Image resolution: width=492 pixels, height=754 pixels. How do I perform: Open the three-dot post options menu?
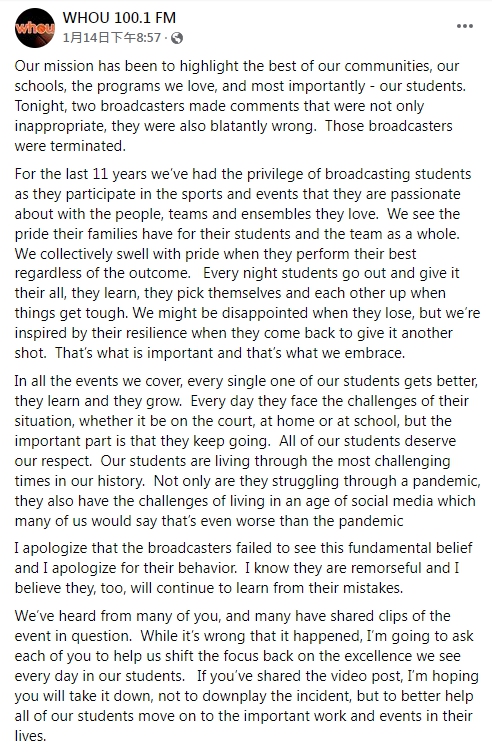click(x=465, y=26)
